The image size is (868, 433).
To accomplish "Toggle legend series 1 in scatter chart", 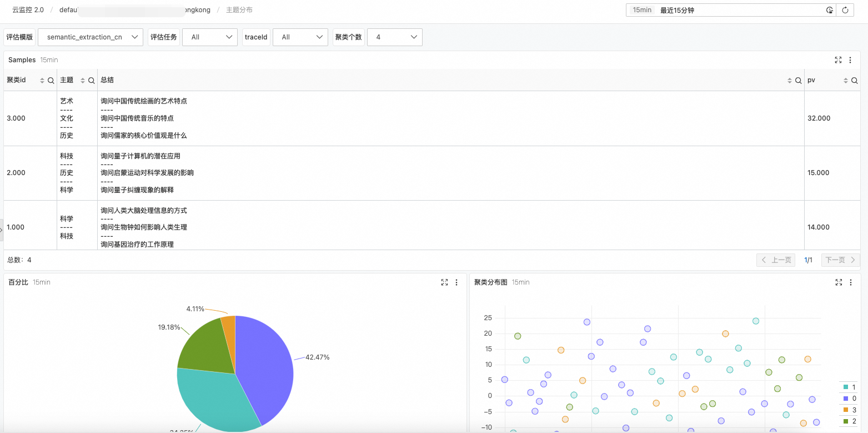I will point(850,387).
